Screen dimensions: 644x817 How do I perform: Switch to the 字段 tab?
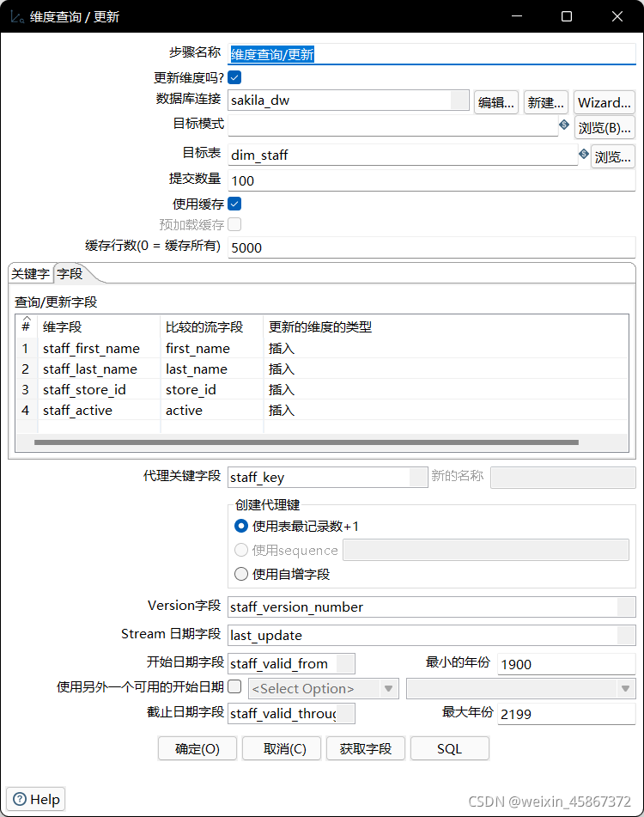click(68, 274)
